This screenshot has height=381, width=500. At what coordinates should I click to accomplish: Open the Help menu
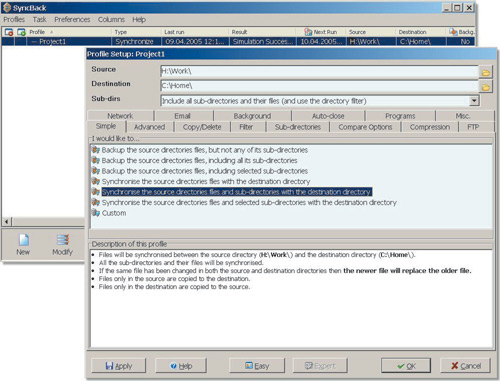[x=139, y=19]
